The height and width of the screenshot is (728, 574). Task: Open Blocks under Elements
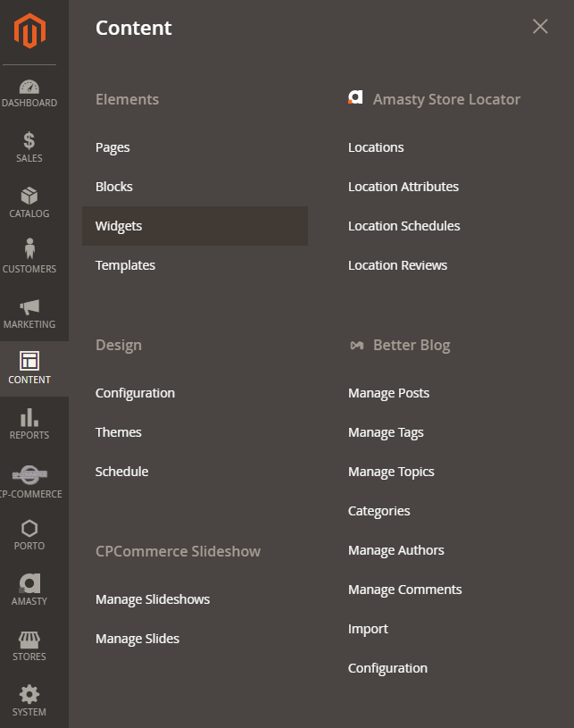coord(114,187)
